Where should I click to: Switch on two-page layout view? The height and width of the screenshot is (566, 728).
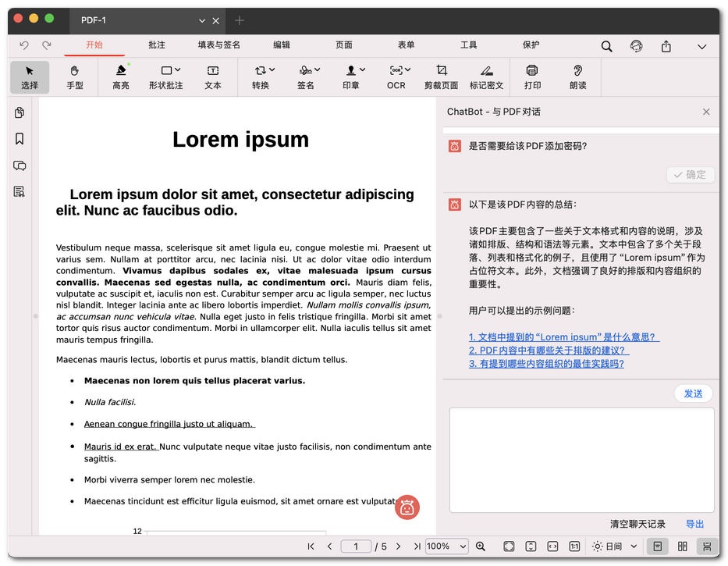click(682, 546)
